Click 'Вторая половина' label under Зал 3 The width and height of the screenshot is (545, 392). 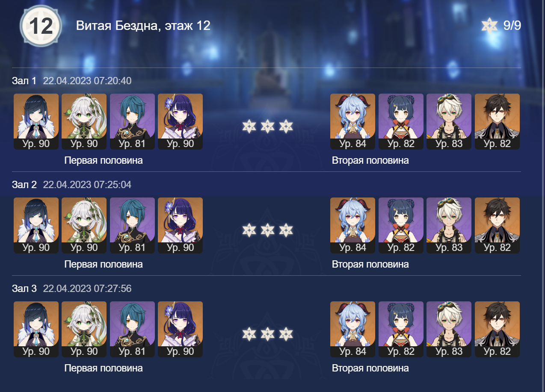tap(370, 368)
